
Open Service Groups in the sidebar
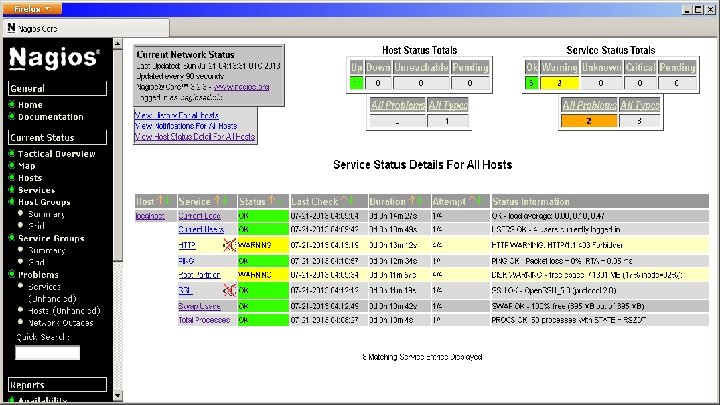(x=51, y=238)
